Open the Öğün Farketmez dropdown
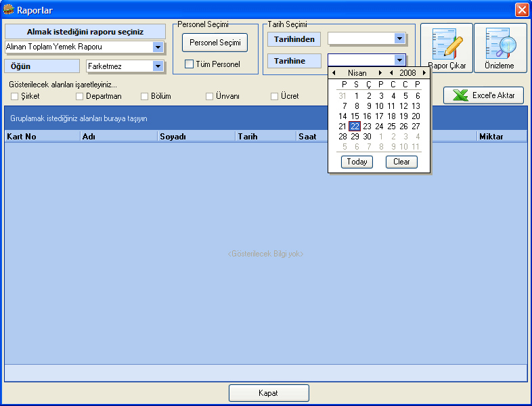Image resolution: width=532 pixels, height=406 pixels. 158,66
